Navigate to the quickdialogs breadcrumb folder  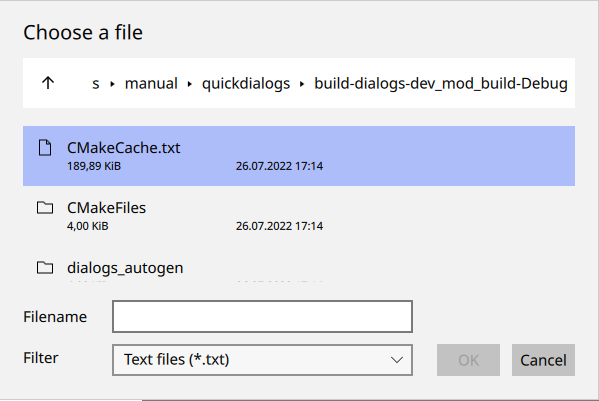(246, 83)
